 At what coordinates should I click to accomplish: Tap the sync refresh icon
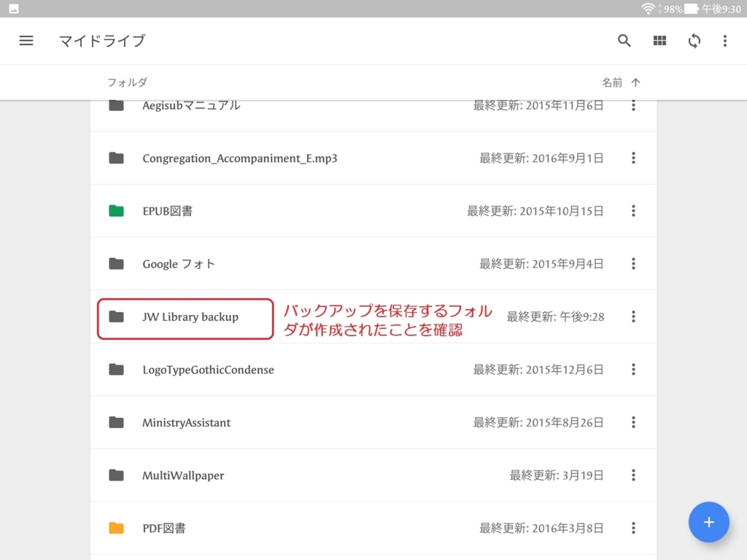(694, 41)
